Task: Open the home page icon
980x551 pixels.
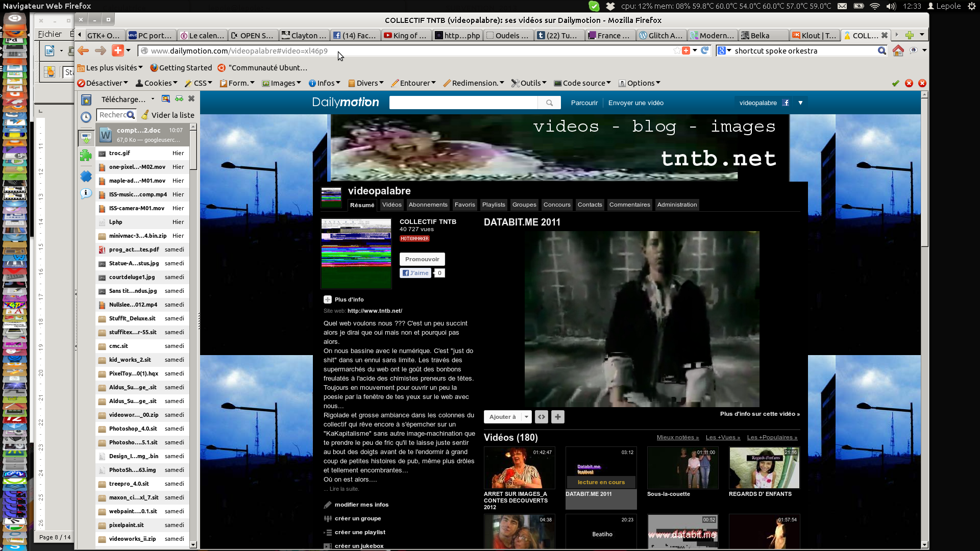Action: pyautogui.click(x=898, y=51)
